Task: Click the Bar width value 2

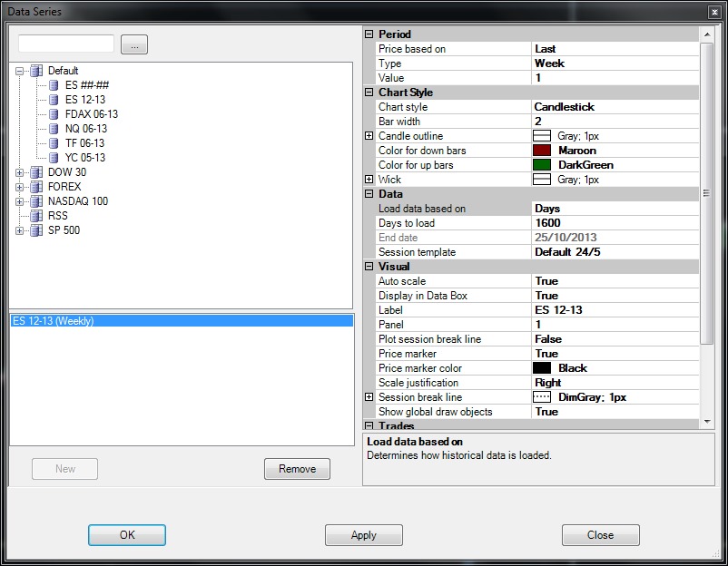Action: (538, 122)
